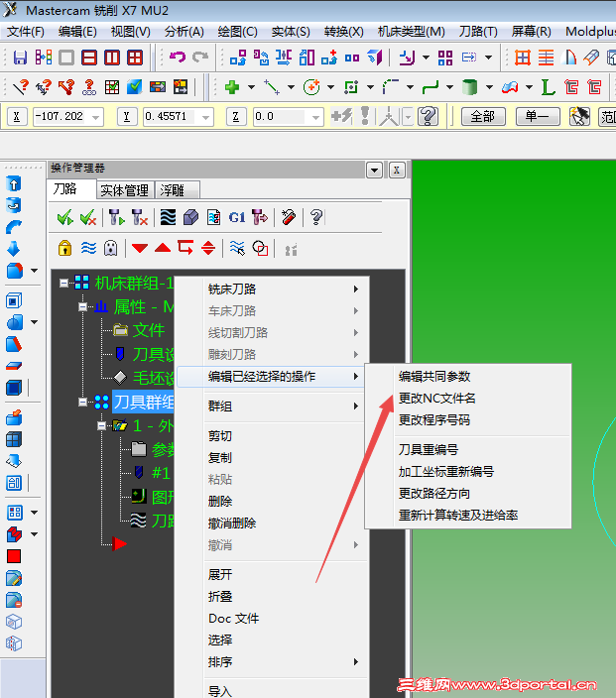Open the X value dropdown arrow
Viewport: 616px width, 698px height.
[x=96, y=117]
